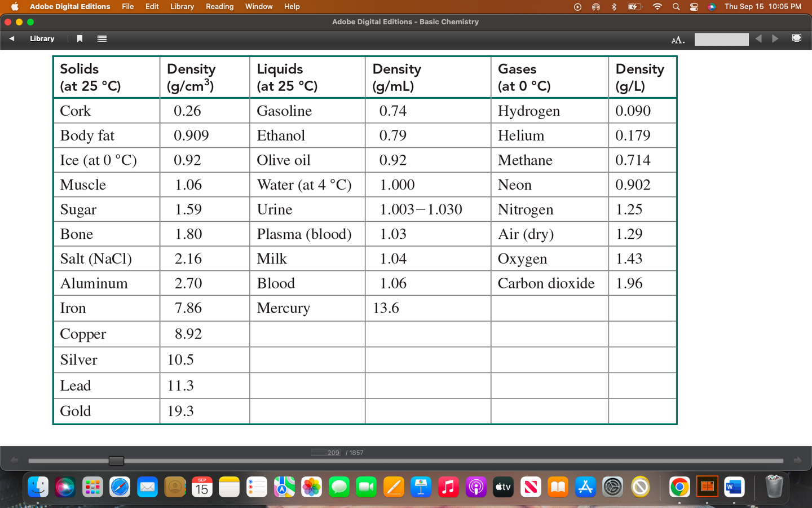This screenshot has width=812, height=508.
Task: Open the Library menu
Action: (x=182, y=6)
